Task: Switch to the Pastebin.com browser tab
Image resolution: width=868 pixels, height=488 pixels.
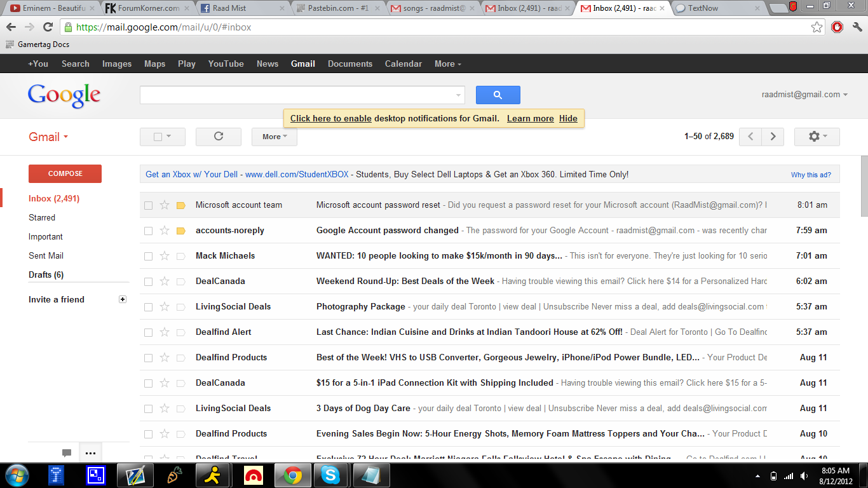Action: (339, 8)
